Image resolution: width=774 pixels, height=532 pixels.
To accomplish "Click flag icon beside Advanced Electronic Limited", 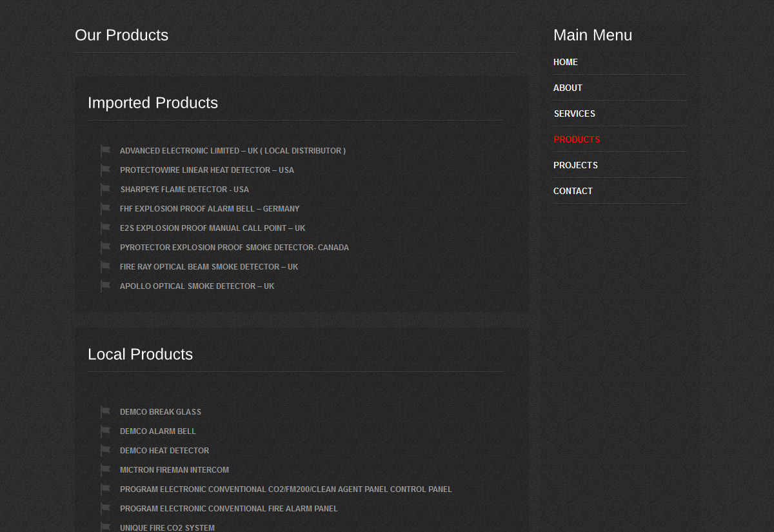I will [x=105, y=151].
